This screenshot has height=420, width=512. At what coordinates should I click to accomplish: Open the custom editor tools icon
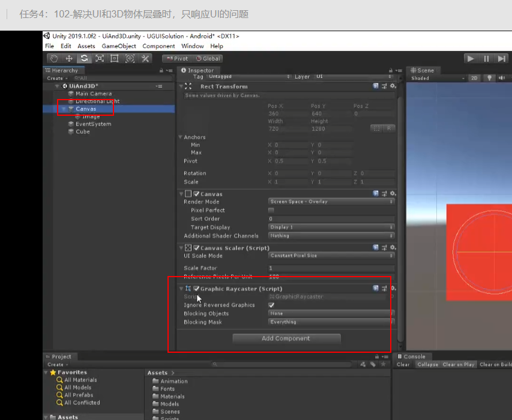pos(145,59)
